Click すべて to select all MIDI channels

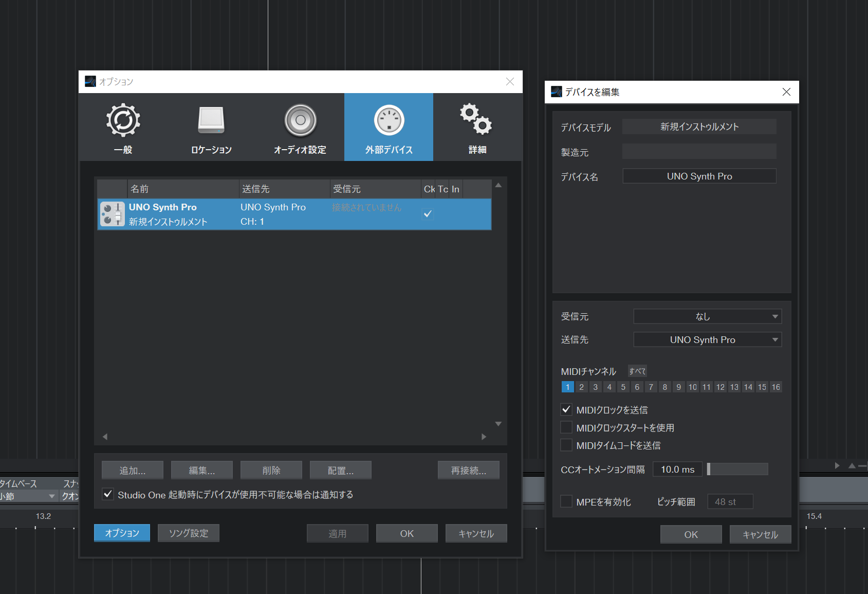coord(637,371)
